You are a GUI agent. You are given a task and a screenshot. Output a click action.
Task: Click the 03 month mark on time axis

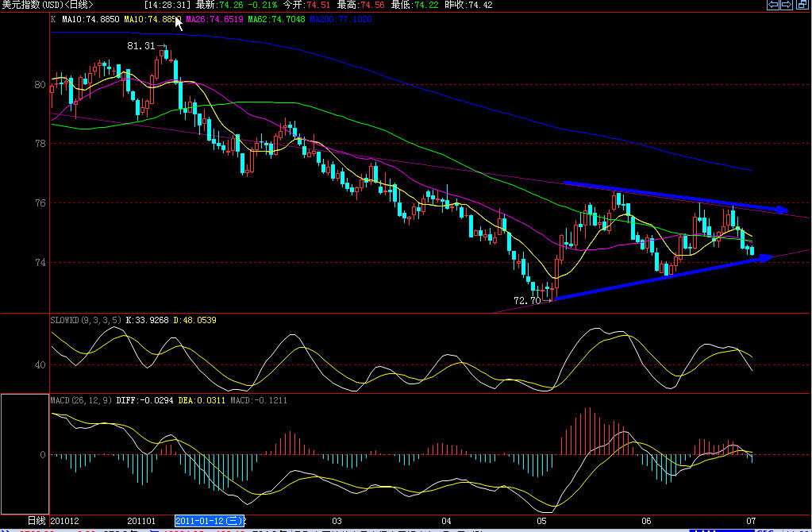[x=337, y=521]
